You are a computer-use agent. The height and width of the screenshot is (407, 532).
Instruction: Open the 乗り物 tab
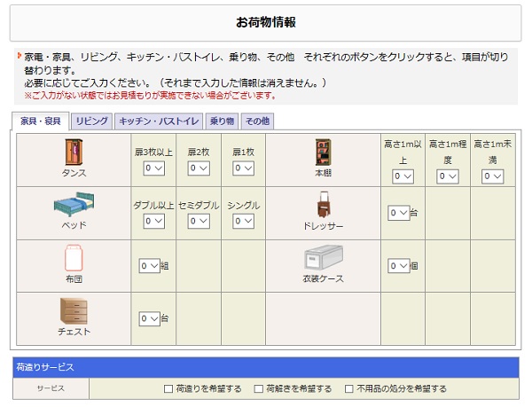click(x=222, y=121)
